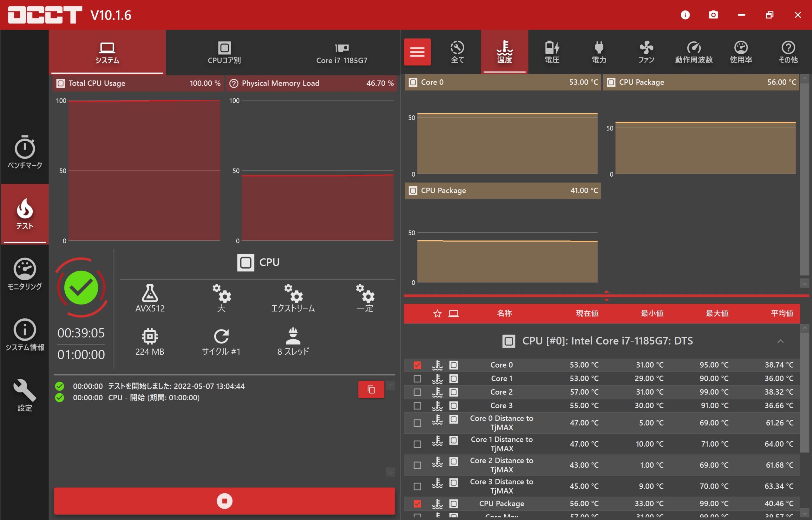The image size is (812, 520).
Task: Change the エクストリーム mode setting
Action: click(293, 298)
